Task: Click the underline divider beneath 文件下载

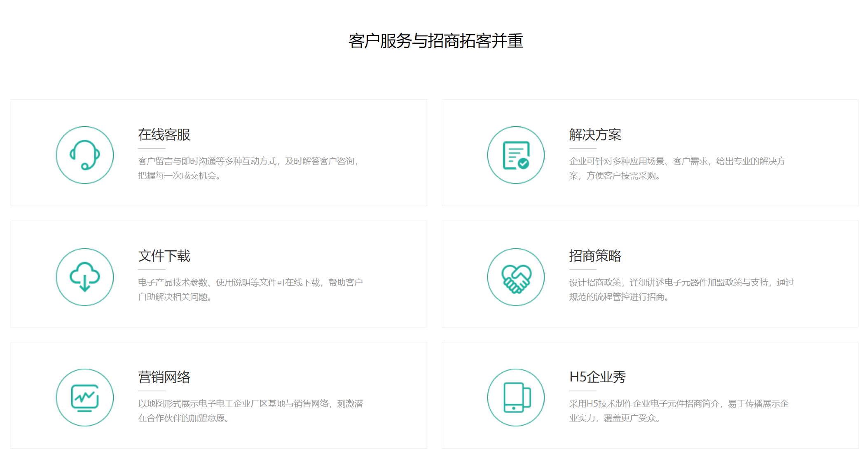Action: 152,269
